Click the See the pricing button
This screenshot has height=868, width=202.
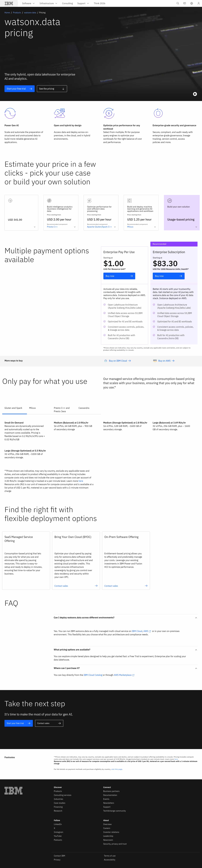tap(52, 89)
